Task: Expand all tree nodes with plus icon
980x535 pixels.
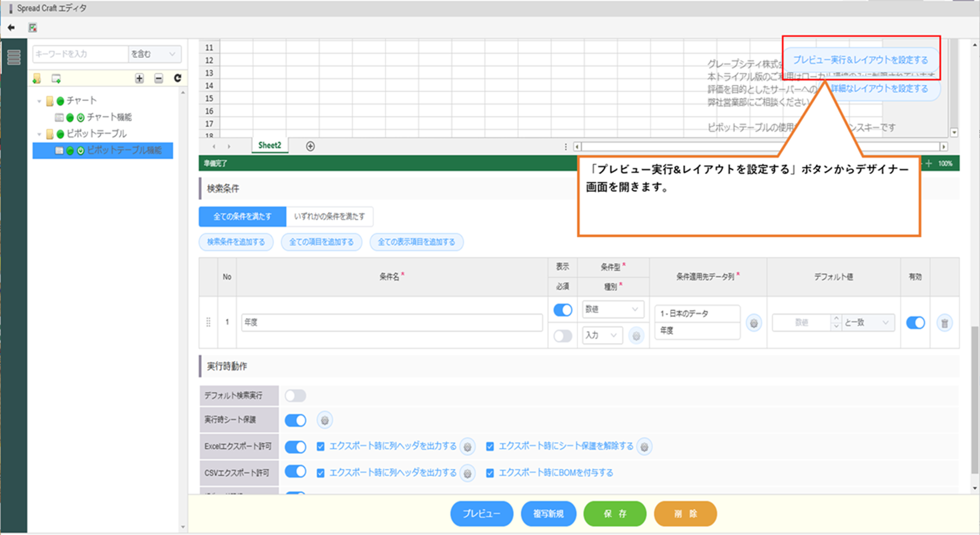Action: 139,78
